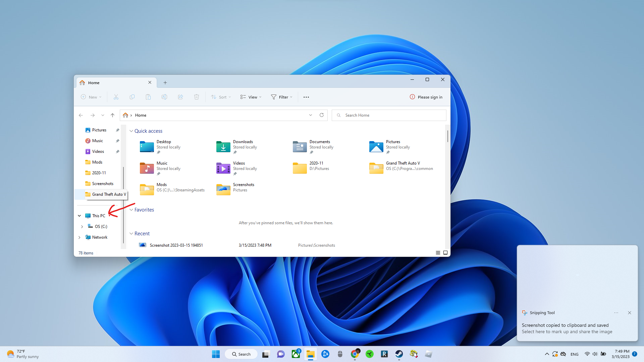Open the Grand Theft Auto V folder
644x362 pixels.
(376, 168)
